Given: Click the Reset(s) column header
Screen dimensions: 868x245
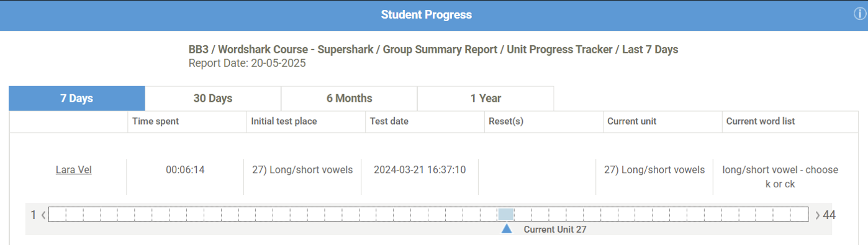Looking at the screenshot, I should [x=506, y=122].
